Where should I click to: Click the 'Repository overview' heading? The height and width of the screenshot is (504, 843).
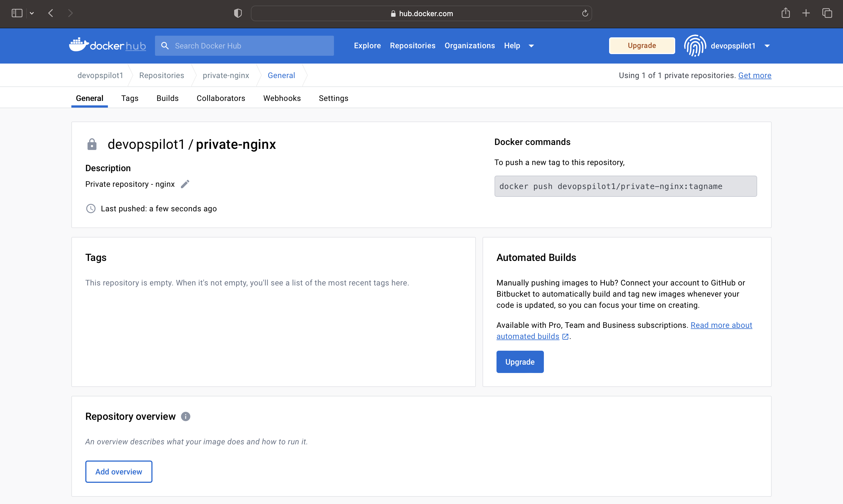130,416
